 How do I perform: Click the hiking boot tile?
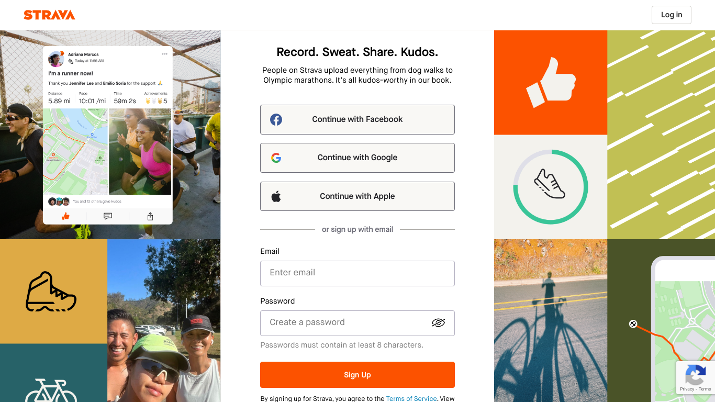click(x=53, y=291)
